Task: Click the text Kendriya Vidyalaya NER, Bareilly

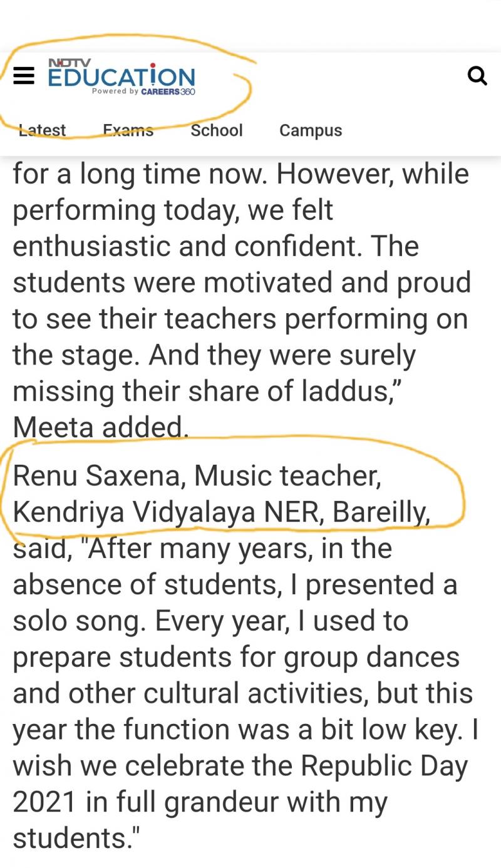Action: (x=222, y=512)
